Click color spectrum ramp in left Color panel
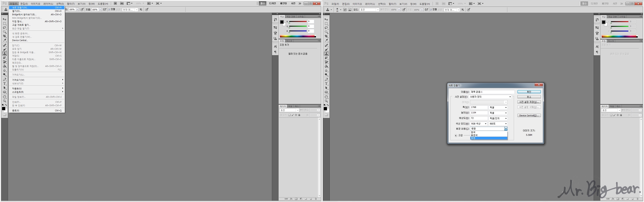644x202 pixels. 298,36
